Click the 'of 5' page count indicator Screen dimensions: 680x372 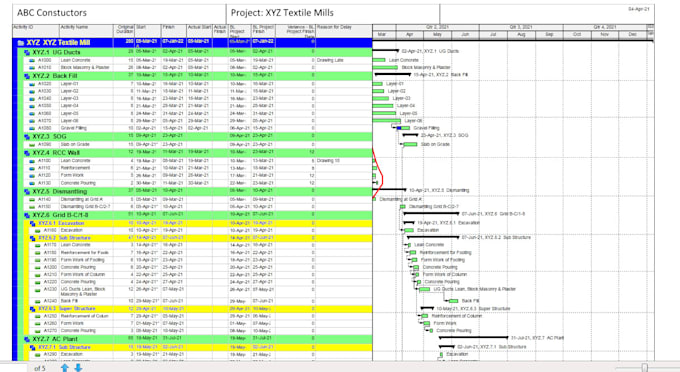[x=39, y=368]
